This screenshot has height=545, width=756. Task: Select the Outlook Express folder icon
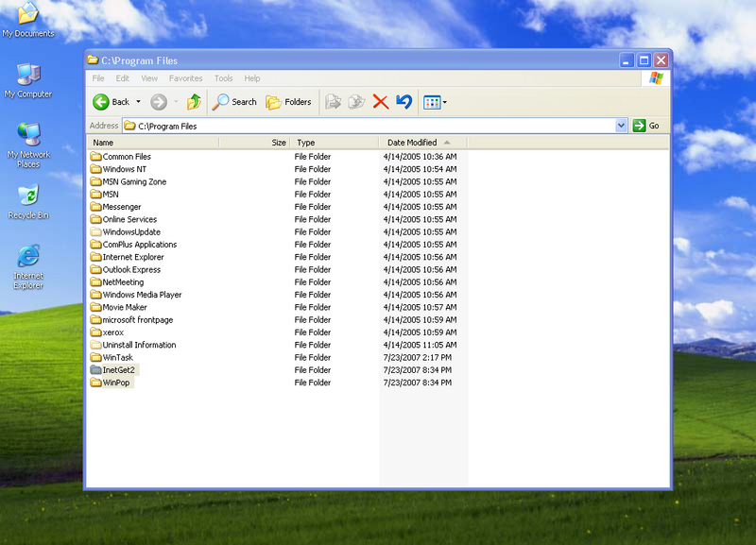(x=96, y=269)
